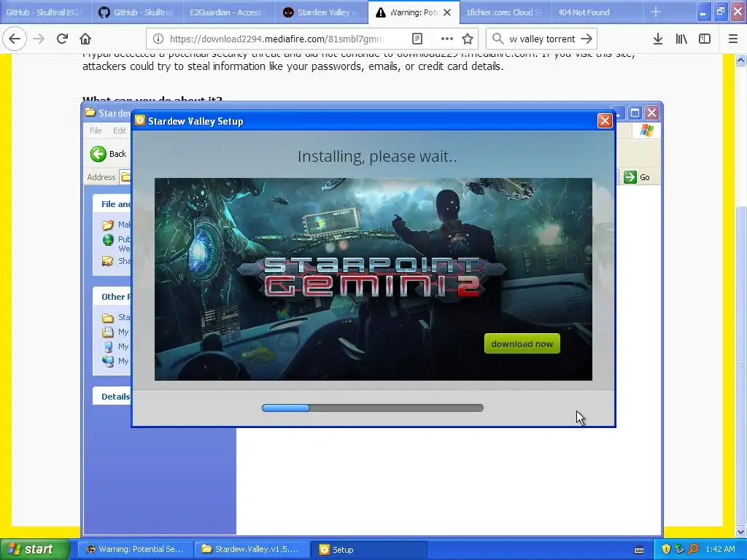Switch to 1fichier.com tab
This screenshot has height=560, width=747.
(505, 12)
